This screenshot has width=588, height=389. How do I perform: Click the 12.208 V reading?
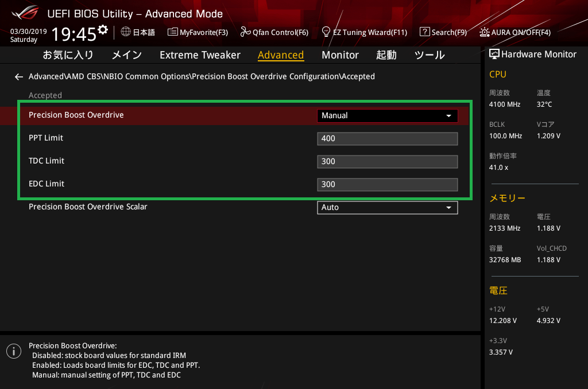tap(503, 321)
